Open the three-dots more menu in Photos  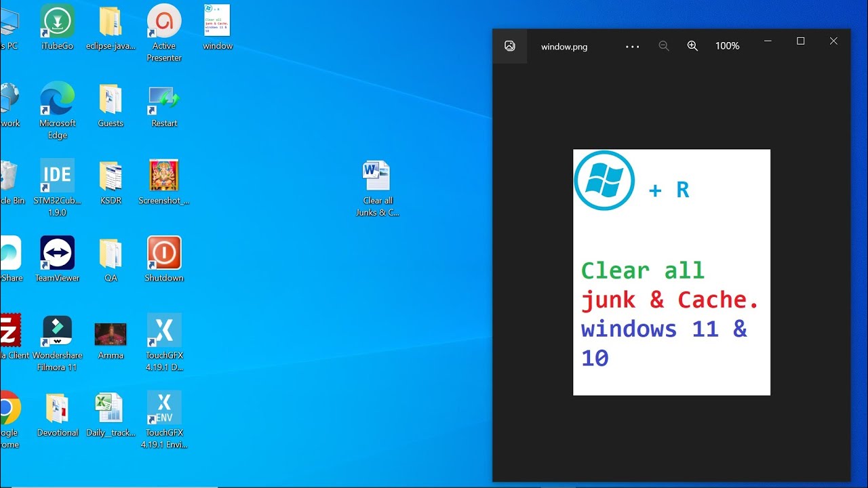coord(632,47)
